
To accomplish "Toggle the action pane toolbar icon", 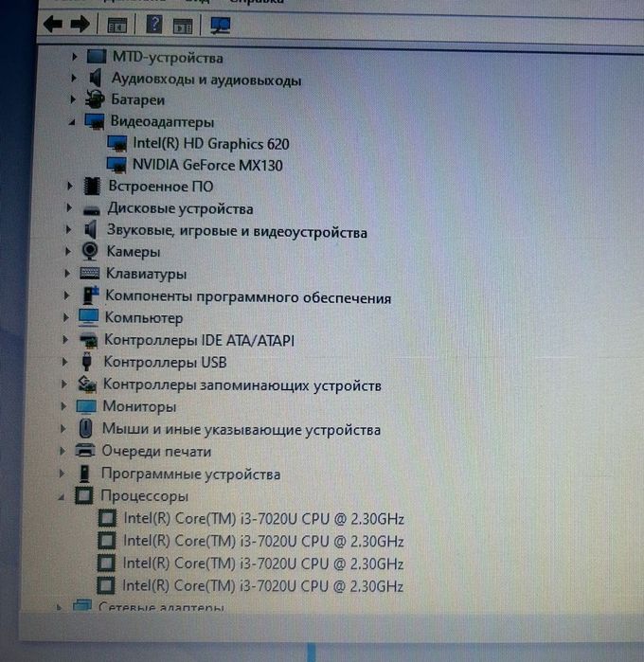I will 183,27.
